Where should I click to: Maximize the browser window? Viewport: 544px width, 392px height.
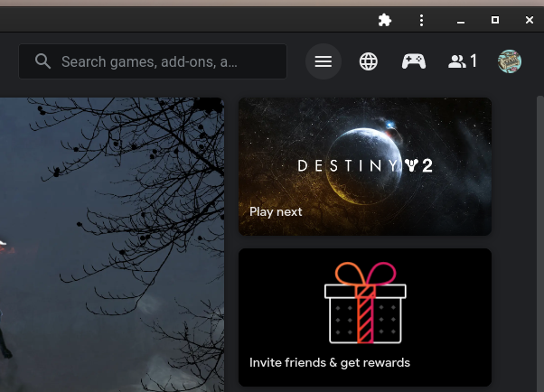(x=495, y=20)
